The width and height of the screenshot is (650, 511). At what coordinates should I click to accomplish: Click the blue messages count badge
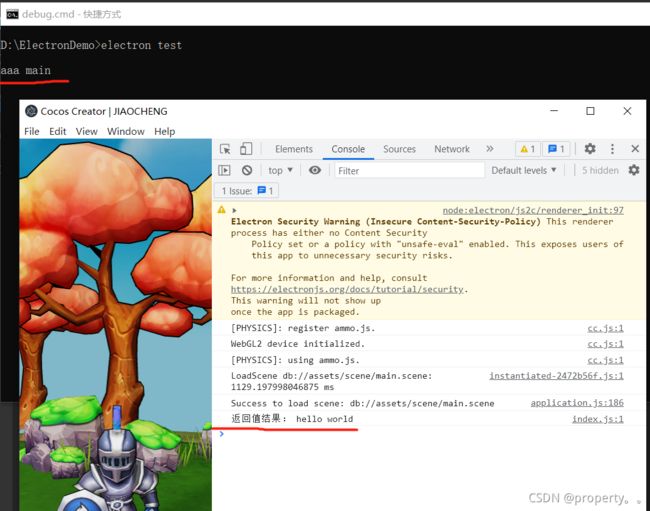click(x=557, y=149)
